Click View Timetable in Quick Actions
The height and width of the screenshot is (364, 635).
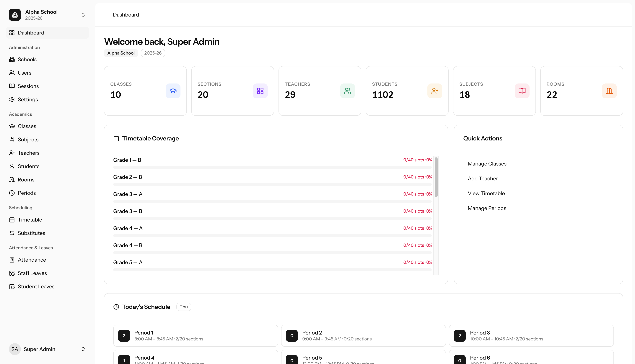[486, 193]
